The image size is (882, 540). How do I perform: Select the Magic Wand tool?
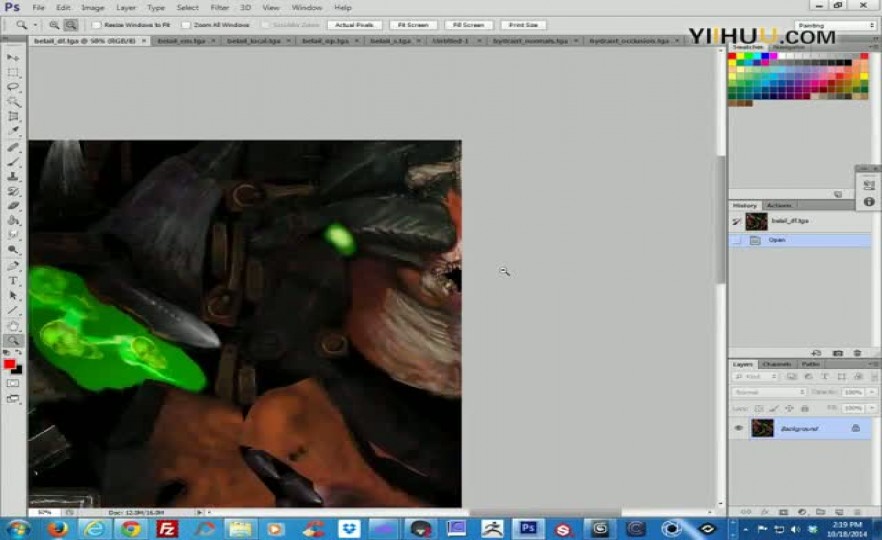pyautogui.click(x=13, y=102)
